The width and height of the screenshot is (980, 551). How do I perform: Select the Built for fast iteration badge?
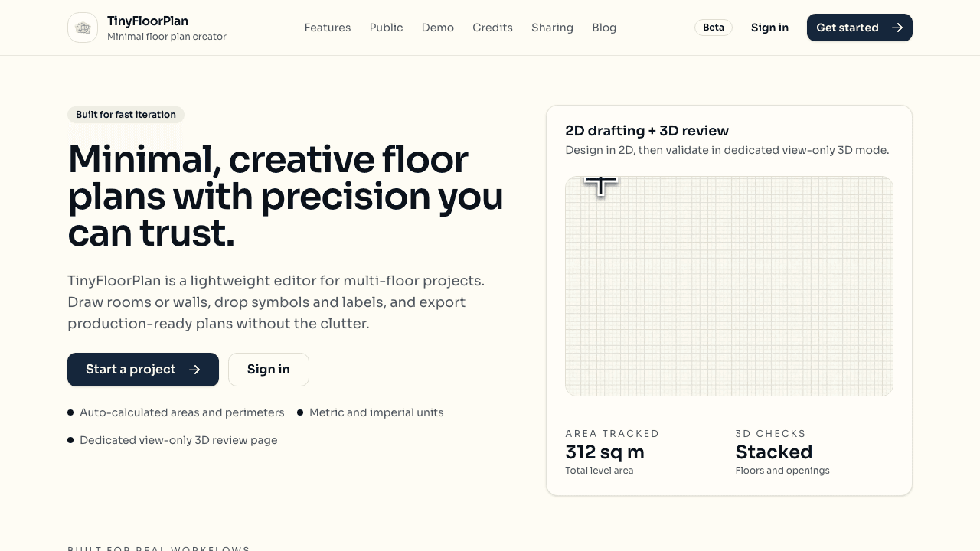126,115
